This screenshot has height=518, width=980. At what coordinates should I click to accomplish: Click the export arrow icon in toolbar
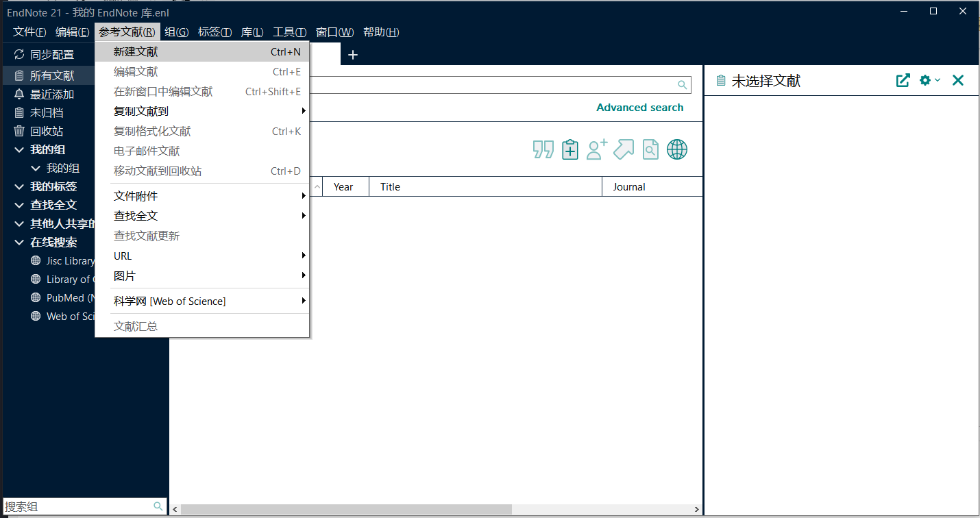coord(623,149)
